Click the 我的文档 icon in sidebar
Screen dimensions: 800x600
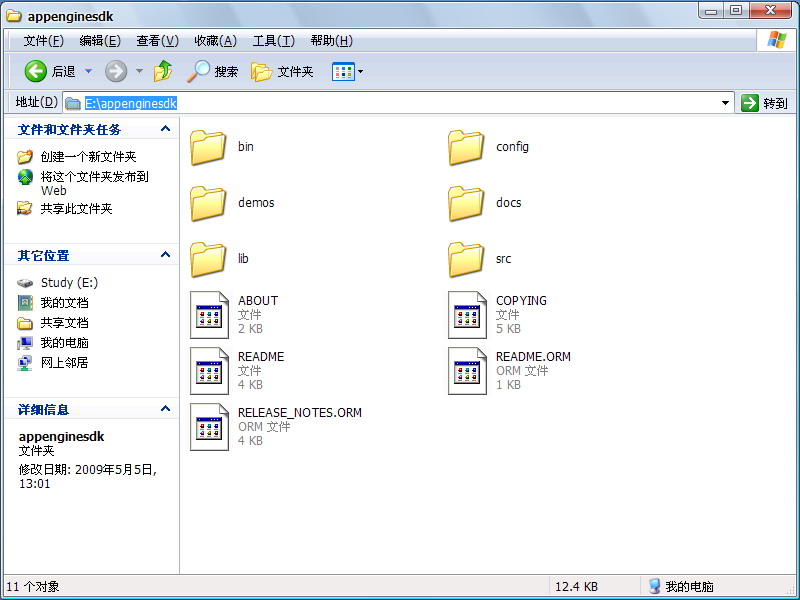24,303
